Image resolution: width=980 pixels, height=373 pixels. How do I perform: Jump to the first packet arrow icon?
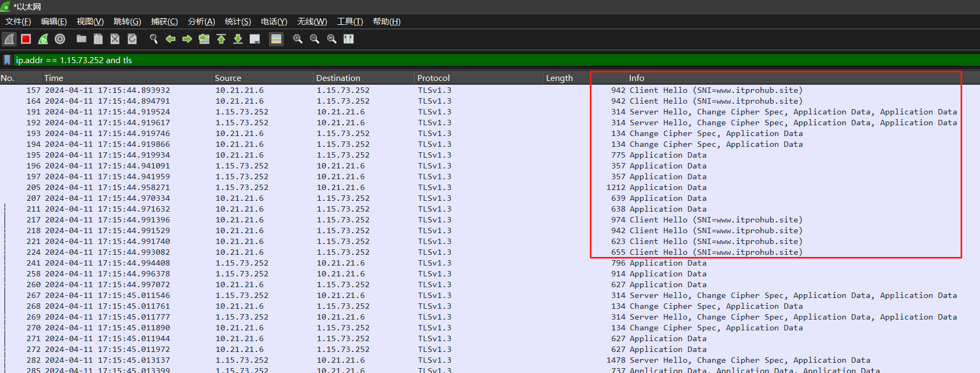pos(221,39)
